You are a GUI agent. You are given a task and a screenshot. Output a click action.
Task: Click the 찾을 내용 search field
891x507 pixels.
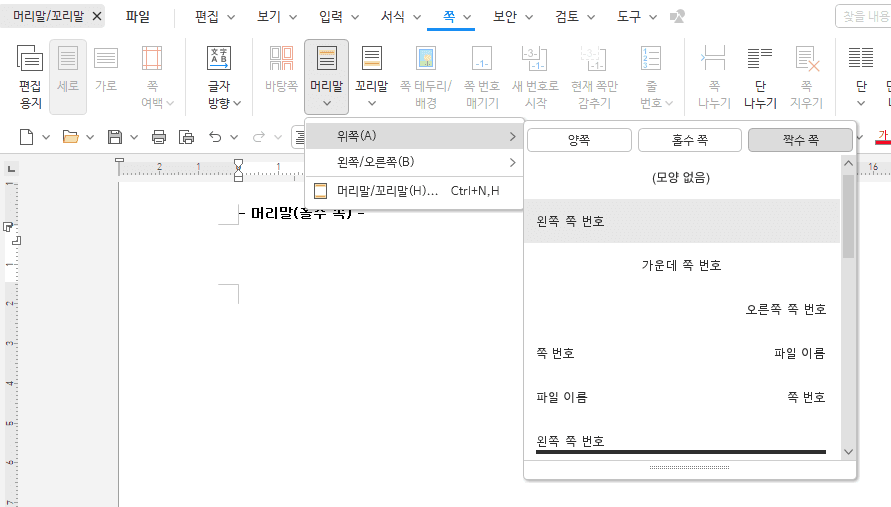pyautogui.click(x=864, y=16)
